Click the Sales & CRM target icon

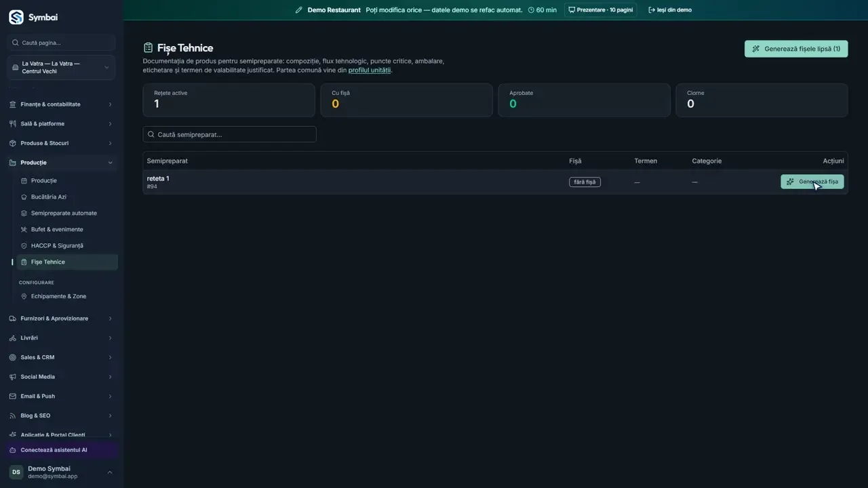click(x=13, y=357)
